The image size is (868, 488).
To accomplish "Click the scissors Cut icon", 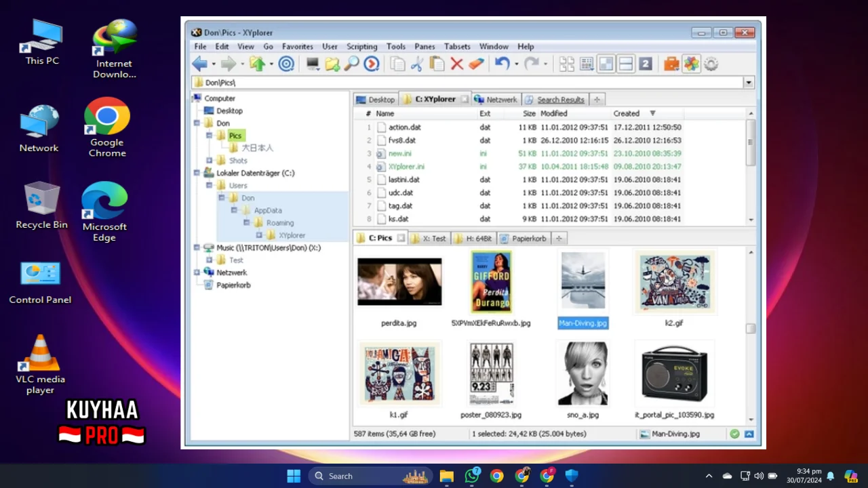I will point(417,64).
